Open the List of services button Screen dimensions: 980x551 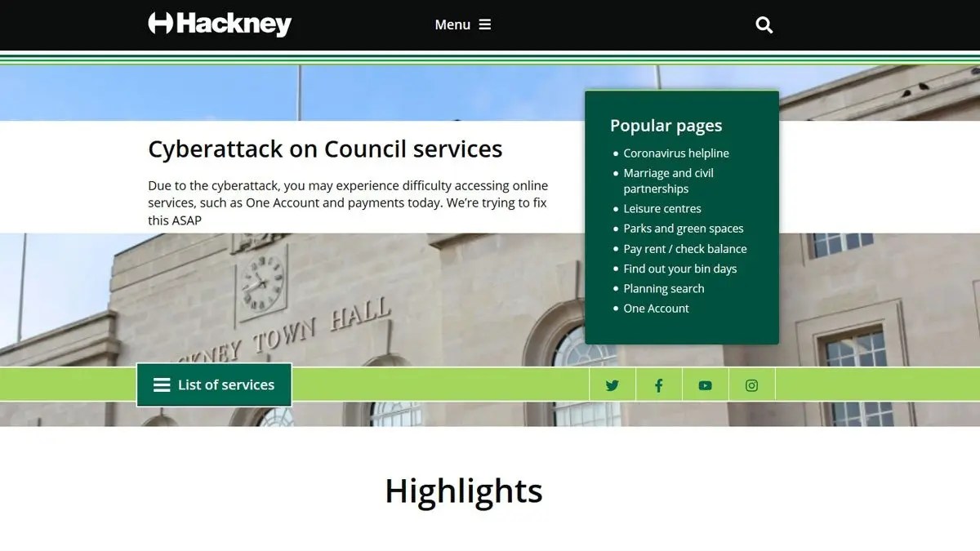[x=214, y=384]
